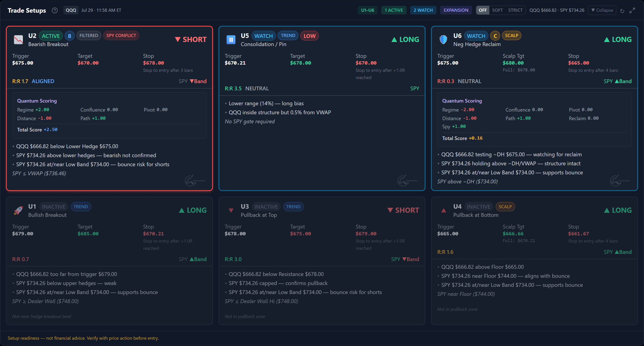Screen dimensions: 644x346
Task: Click the EXPANSION regime pill
Action: 456,10
